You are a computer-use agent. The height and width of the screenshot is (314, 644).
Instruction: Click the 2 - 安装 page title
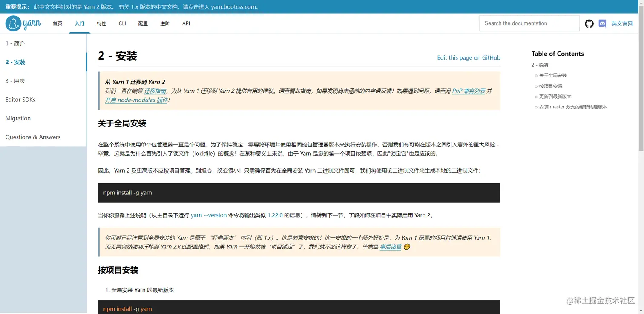118,56
